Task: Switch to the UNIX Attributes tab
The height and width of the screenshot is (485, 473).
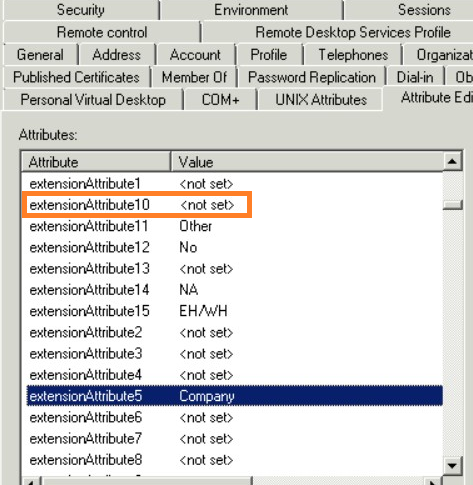Action: coord(321,100)
